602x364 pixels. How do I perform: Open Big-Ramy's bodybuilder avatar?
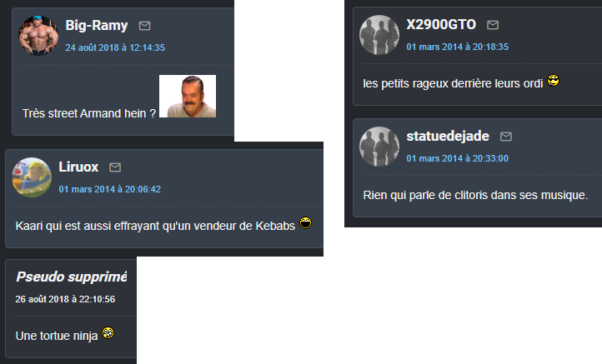(x=38, y=36)
